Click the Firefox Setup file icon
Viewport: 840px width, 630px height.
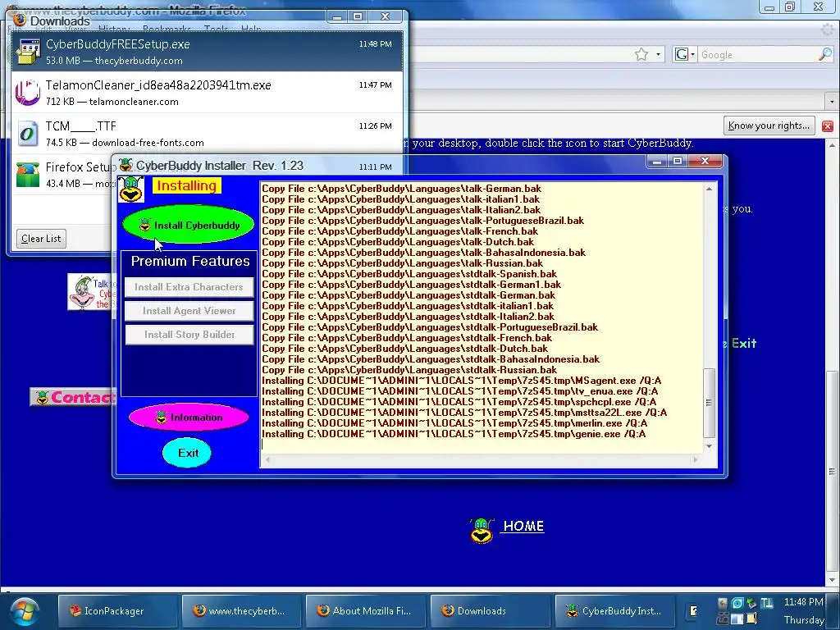(x=28, y=175)
